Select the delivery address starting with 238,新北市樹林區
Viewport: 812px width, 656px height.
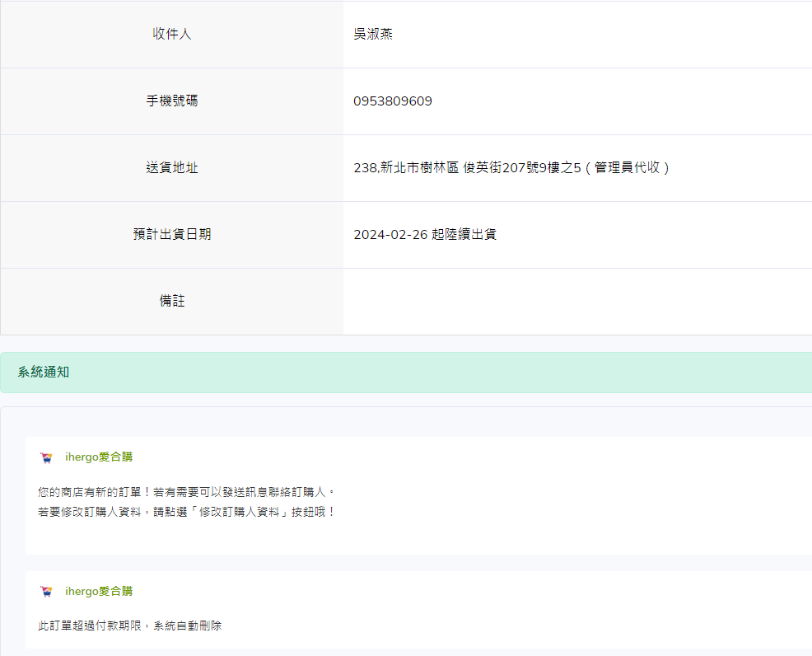pyautogui.click(x=511, y=167)
